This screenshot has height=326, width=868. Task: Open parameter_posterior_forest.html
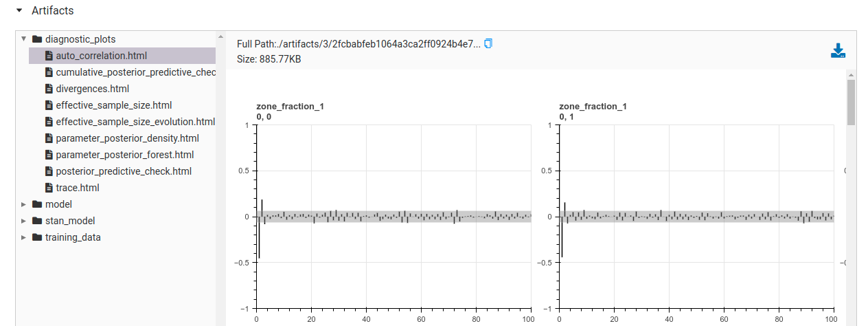click(x=125, y=155)
